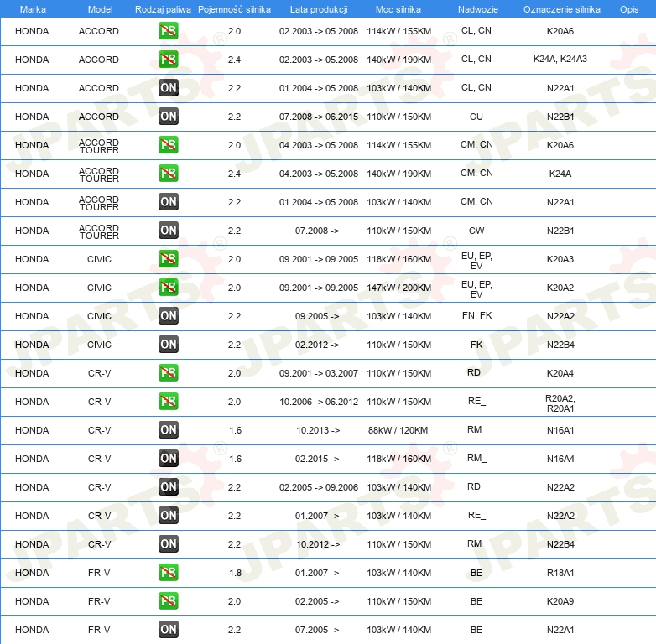Click the date 07.2005 -> in the FR-V row

click(x=317, y=630)
